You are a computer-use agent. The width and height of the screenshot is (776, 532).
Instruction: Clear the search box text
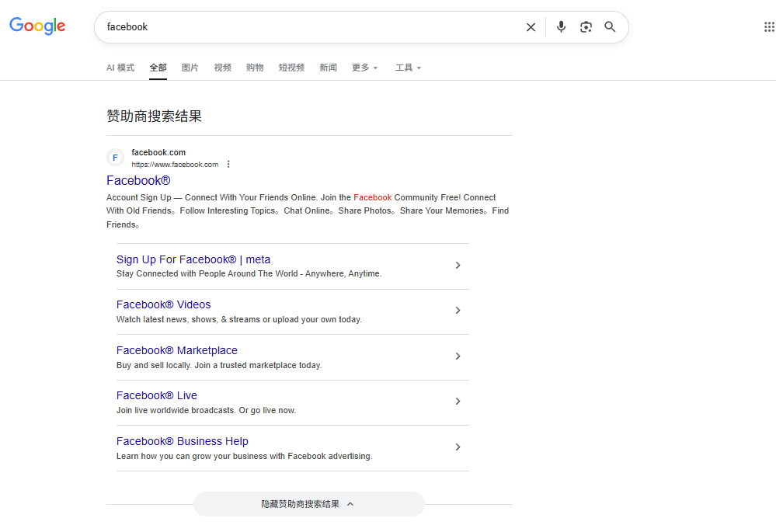(x=531, y=27)
